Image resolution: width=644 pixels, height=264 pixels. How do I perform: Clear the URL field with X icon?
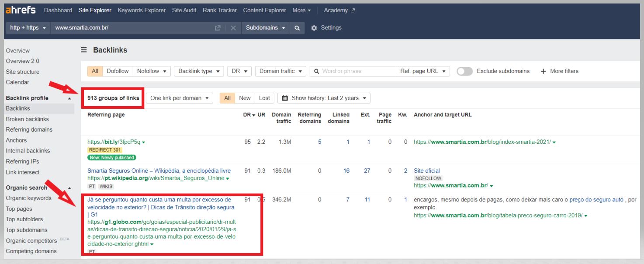pos(233,28)
